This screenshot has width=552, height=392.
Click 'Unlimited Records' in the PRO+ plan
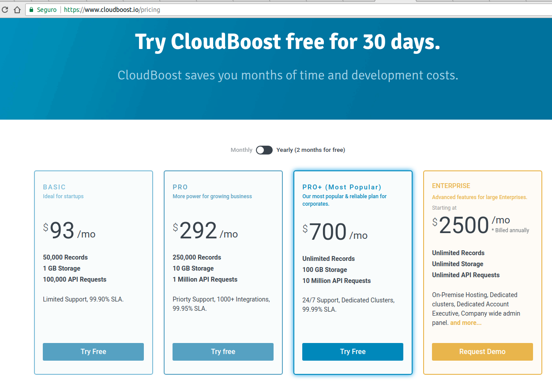pos(328,259)
